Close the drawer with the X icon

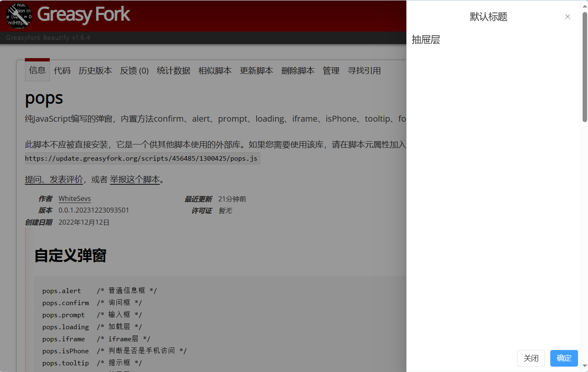tap(567, 17)
